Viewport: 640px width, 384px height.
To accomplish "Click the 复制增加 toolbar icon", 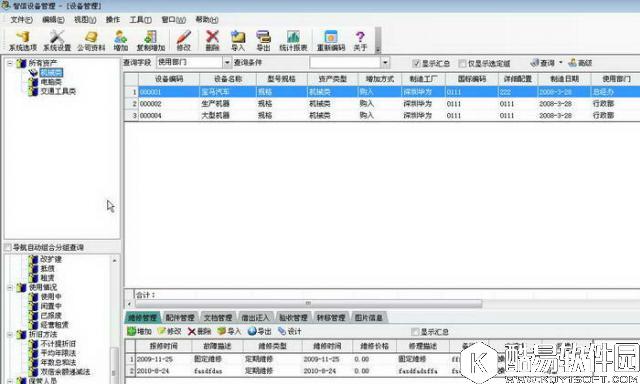I will [151, 41].
